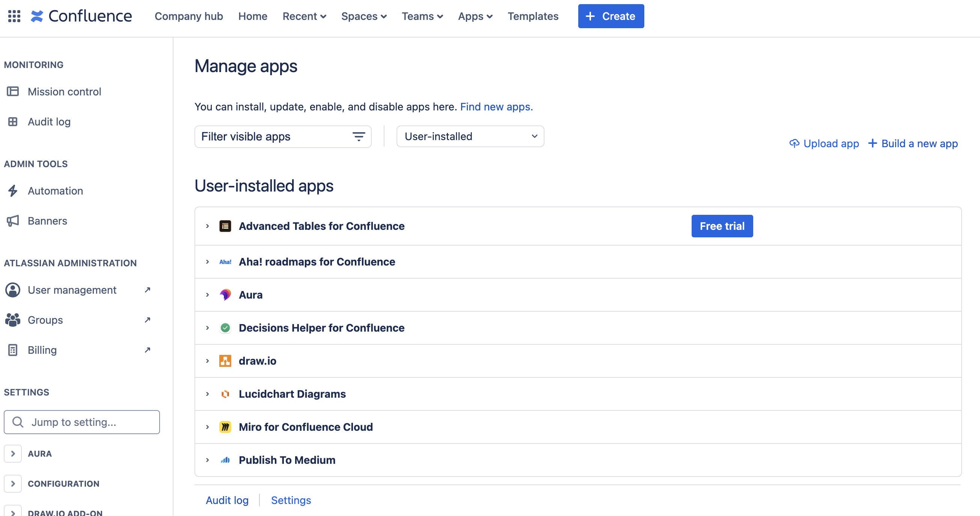Select the Lucidchart Diagrams app name
Image resolution: width=980 pixels, height=516 pixels.
point(292,394)
